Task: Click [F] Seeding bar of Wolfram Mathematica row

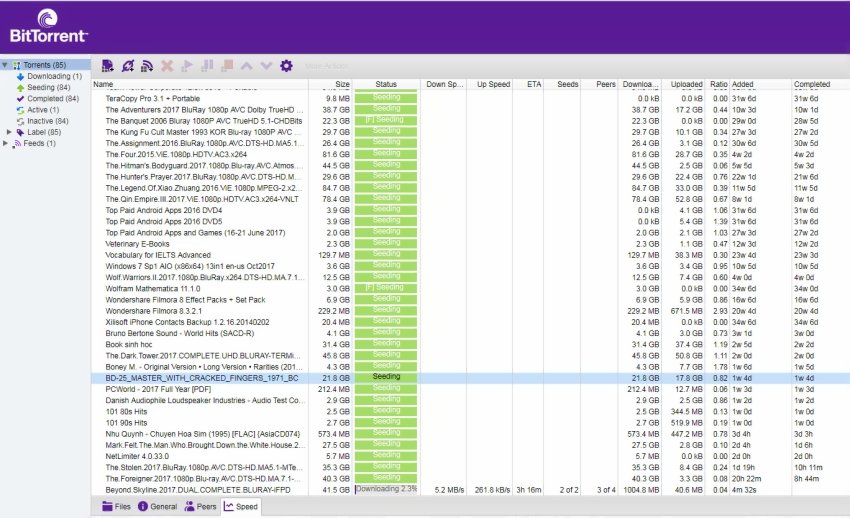Action: tap(386, 288)
